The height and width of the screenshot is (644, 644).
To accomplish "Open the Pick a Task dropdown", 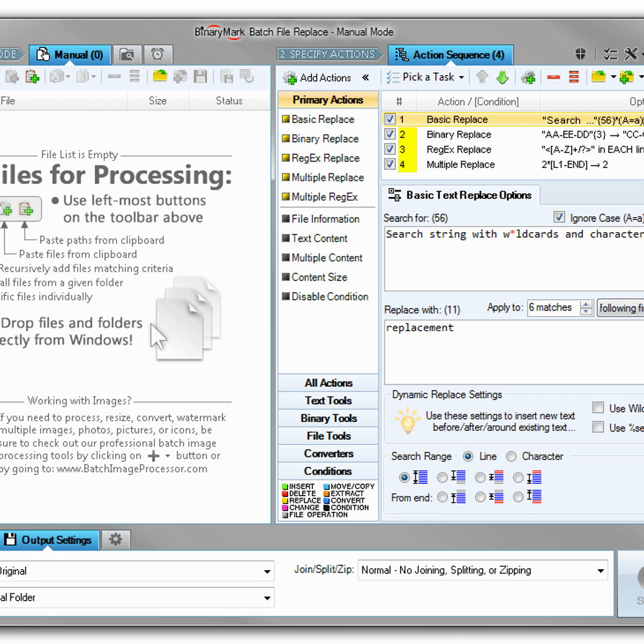I will [x=425, y=77].
